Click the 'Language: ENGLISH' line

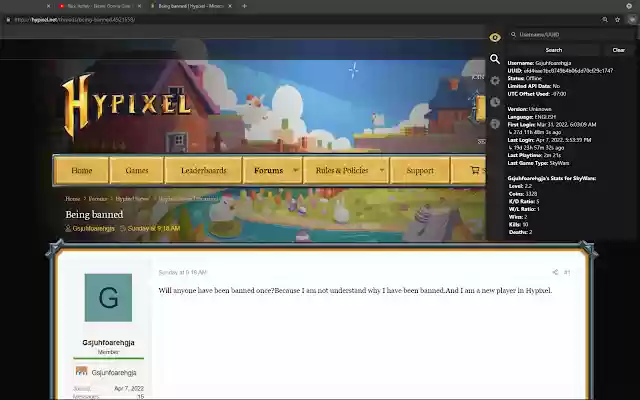click(531, 117)
